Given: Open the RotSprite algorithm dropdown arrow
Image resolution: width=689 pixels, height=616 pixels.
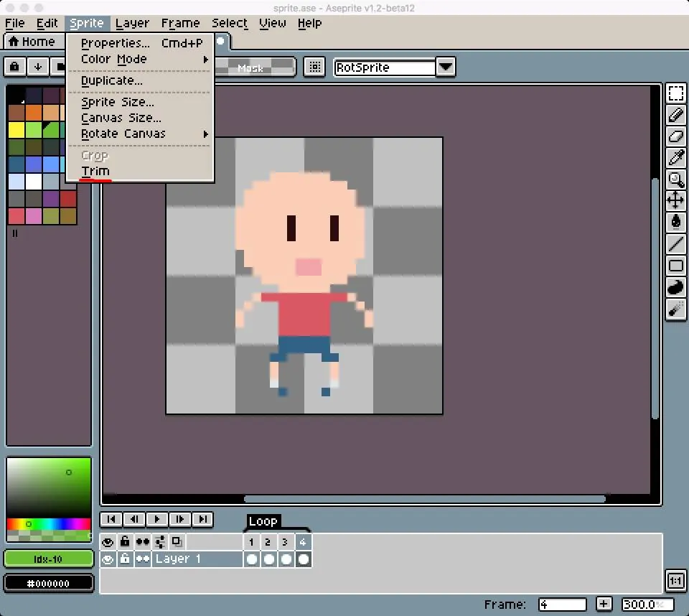Looking at the screenshot, I should tap(446, 67).
